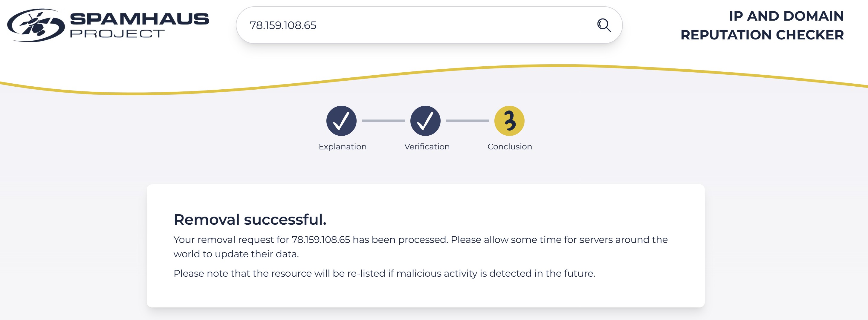Click the yellow step 3 circle
The height and width of the screenshot is (320, 868).
point(509,121)
